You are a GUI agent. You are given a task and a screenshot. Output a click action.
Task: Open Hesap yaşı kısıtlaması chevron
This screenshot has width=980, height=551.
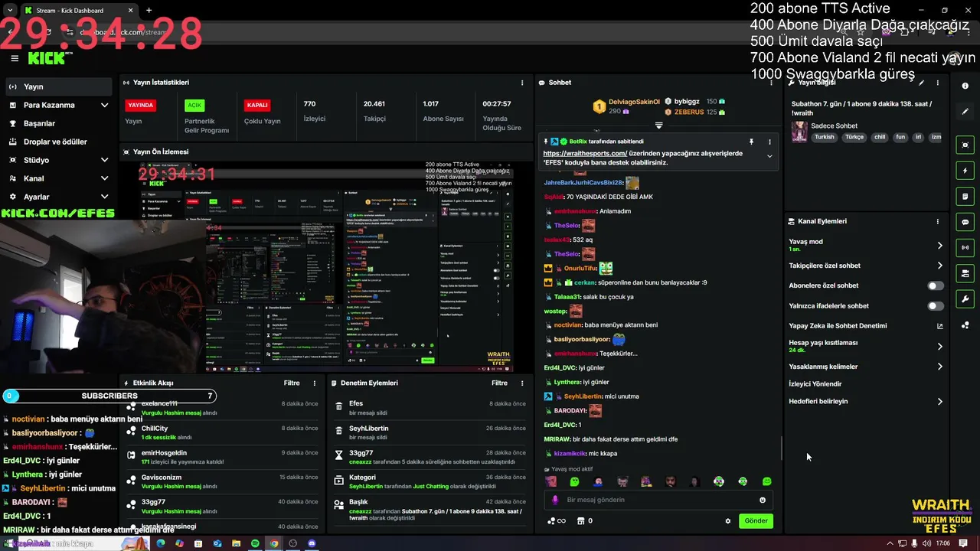(940, 347)
